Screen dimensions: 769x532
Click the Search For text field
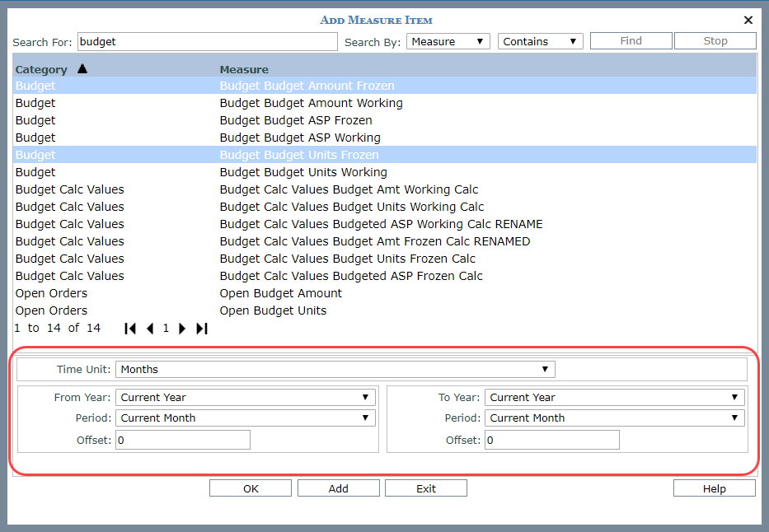click(x=206, y=41)
